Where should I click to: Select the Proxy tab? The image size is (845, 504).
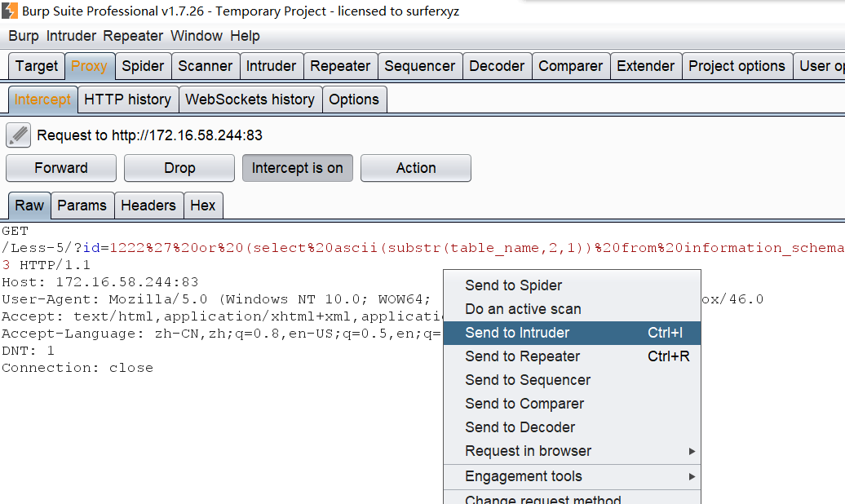[x=90, y=66]
